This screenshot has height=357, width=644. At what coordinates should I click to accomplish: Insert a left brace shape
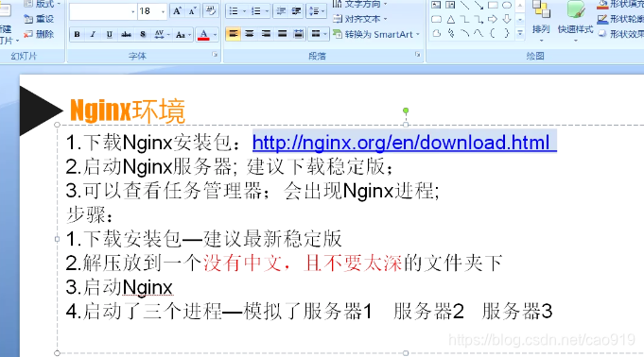pyautogui.click(x=493, y=33)
